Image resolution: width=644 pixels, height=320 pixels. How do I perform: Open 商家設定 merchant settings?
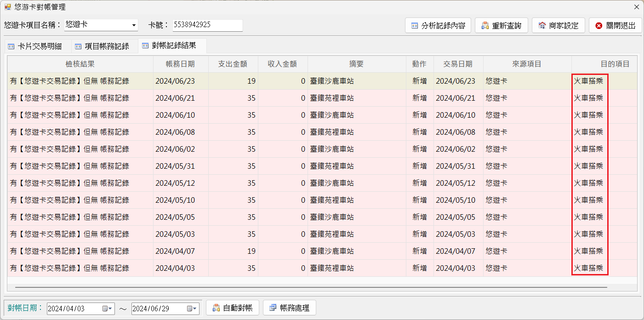[559, 25]
